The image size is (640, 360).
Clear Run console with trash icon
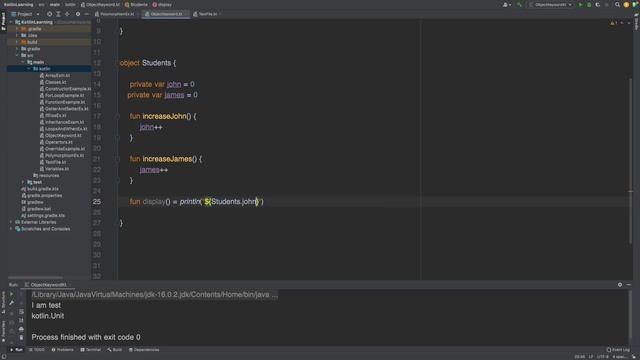[x=21, y=338]
